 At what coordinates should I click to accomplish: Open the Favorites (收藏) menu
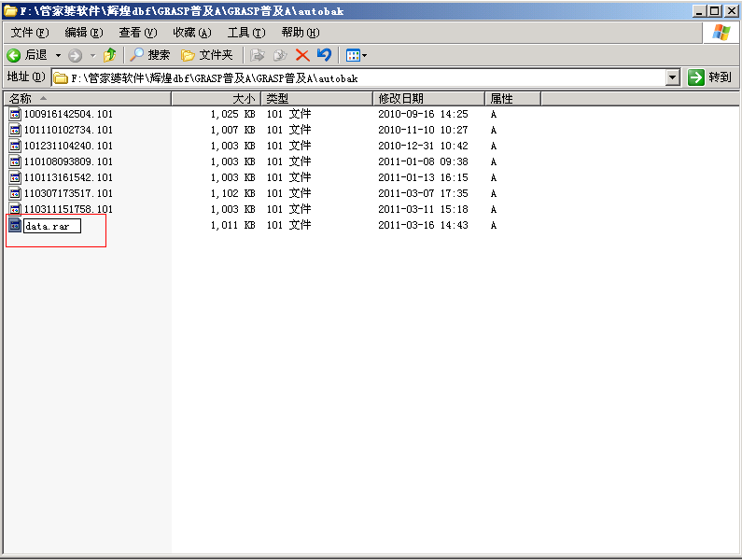(x=191, y=33)
